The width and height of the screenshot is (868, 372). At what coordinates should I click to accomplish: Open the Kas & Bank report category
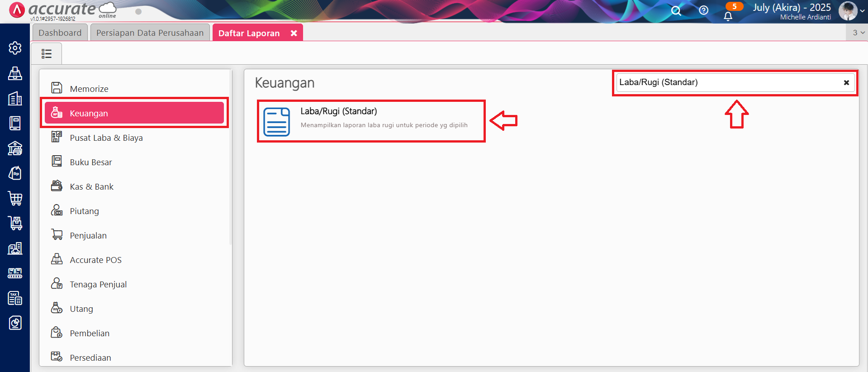click(x=134, y=186)
